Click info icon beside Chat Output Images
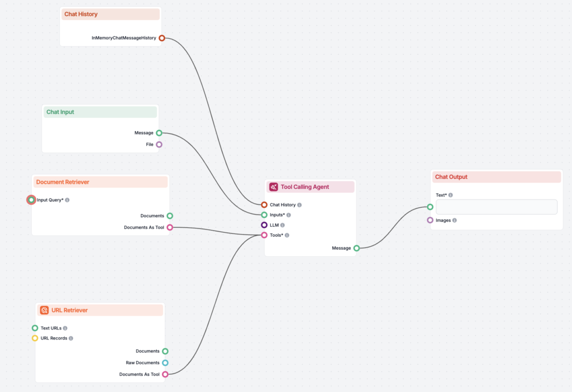 click(x=455, y=221)
